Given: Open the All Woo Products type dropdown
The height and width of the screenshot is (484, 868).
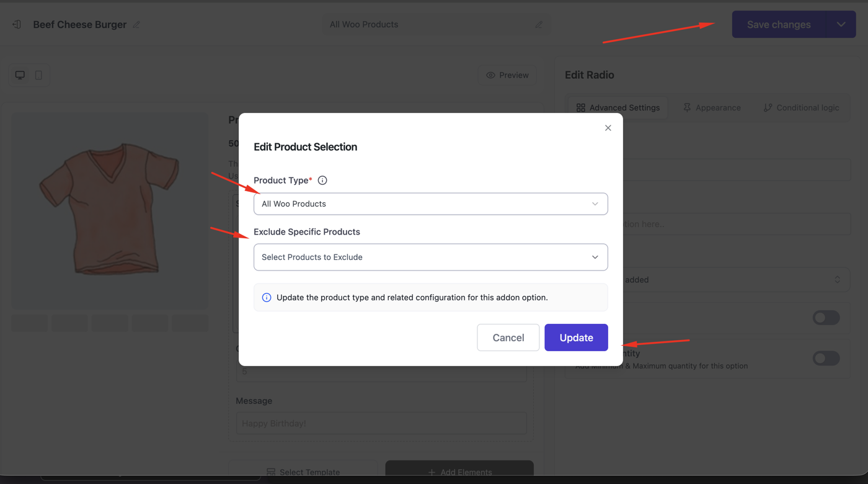Looking at the screenshot, I should pos(430,204).
